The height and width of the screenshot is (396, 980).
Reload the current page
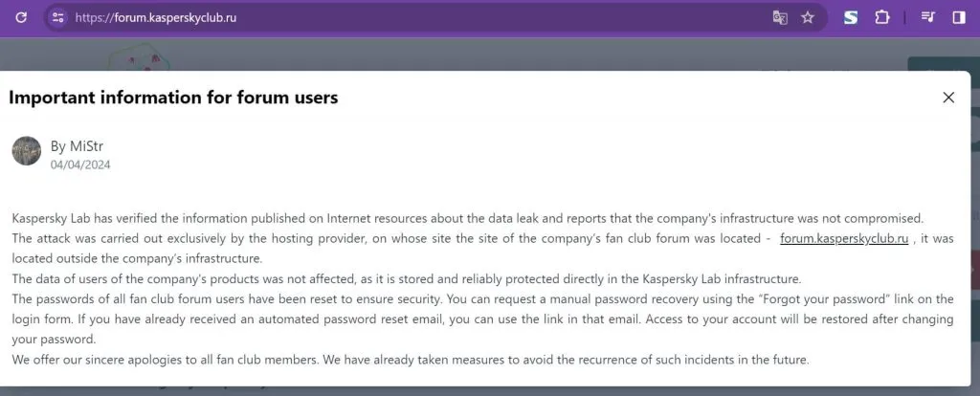tap(21, 17)
